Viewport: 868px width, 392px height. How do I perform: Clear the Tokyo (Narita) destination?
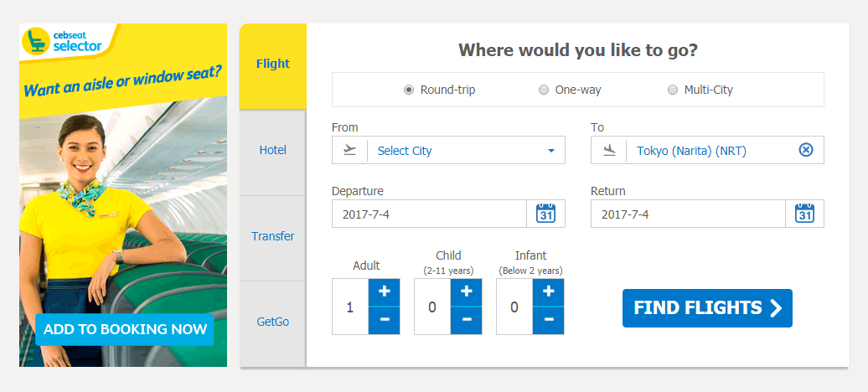click(x=806, y=150)
